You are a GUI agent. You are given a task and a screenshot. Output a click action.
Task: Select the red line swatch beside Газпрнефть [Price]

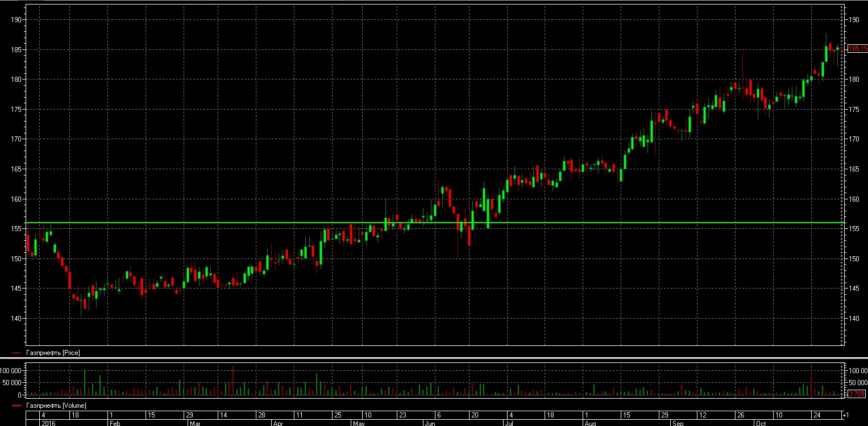click(x=16, y=353)
